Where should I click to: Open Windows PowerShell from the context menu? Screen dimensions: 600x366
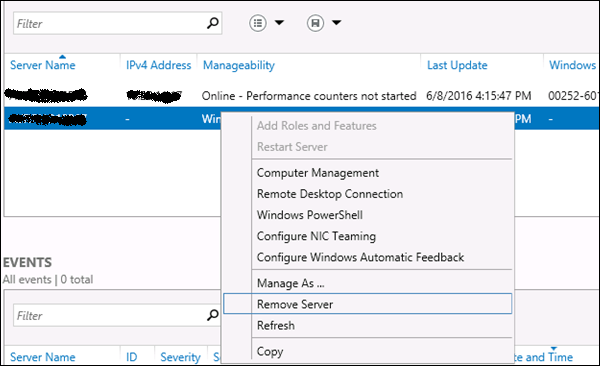coord(310,215)
